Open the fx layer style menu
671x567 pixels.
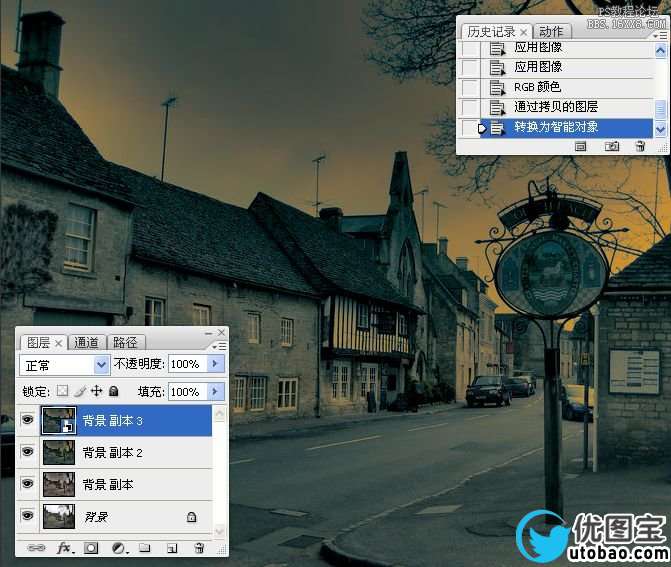(x=64, y=548)
